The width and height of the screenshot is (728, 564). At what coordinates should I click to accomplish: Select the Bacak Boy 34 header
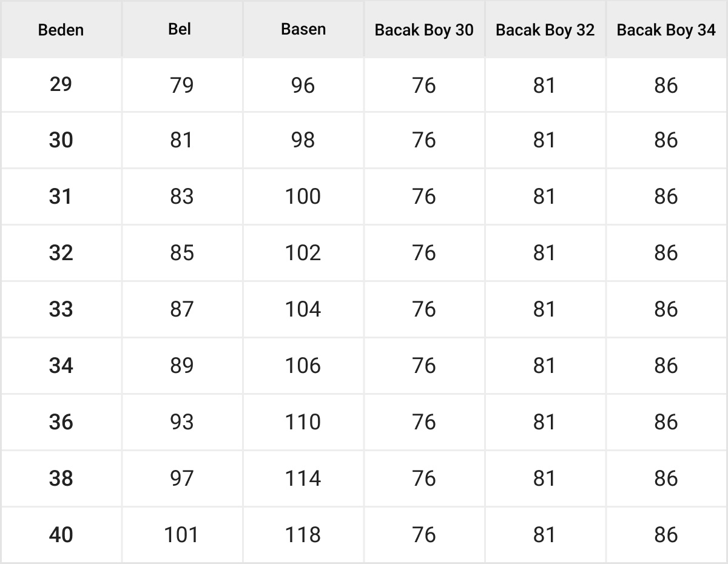click(x=666, y=30)
